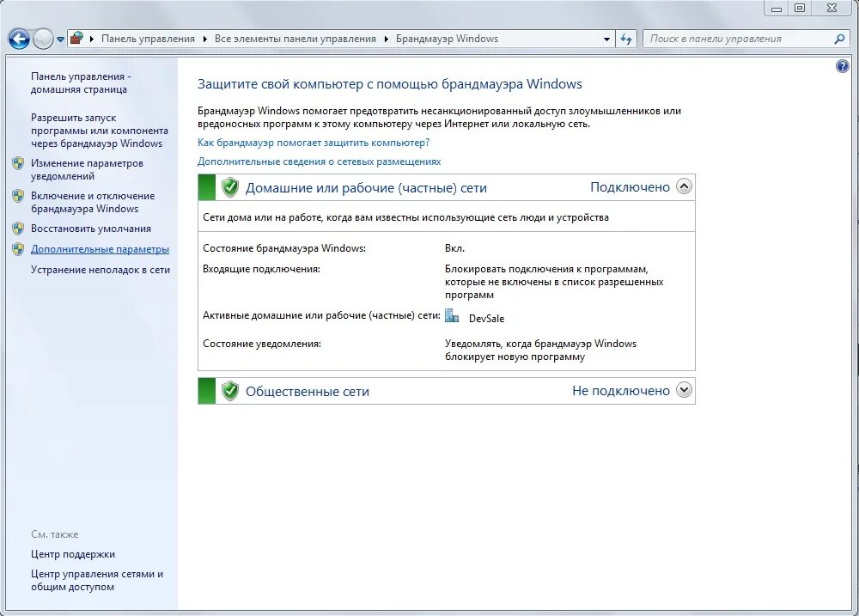Click the address bar refresh button
This screenshot has width=859, height=616.
click(x=626, y=39)
